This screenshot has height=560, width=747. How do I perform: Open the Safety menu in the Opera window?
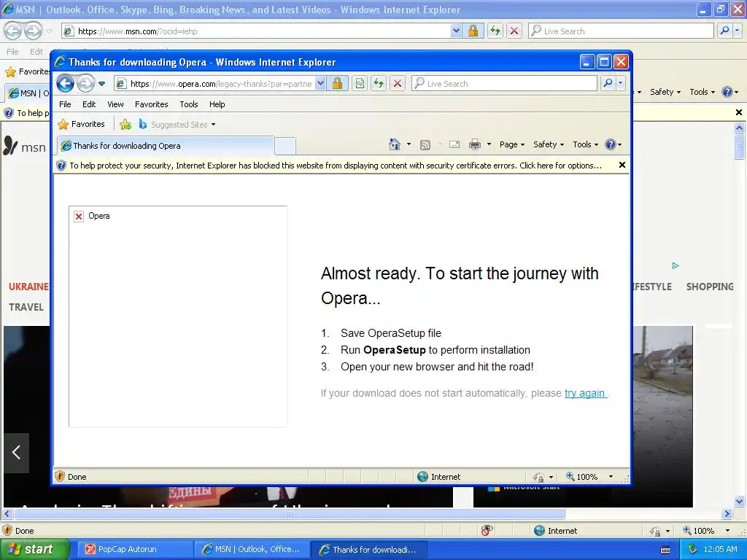(x=549, y=144)
